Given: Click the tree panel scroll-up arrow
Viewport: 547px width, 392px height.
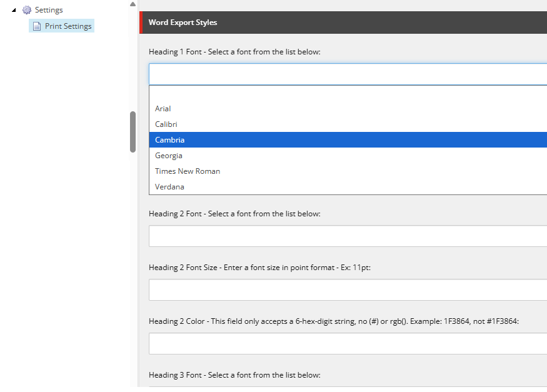Looking at the screenshot, I should 133,4.
